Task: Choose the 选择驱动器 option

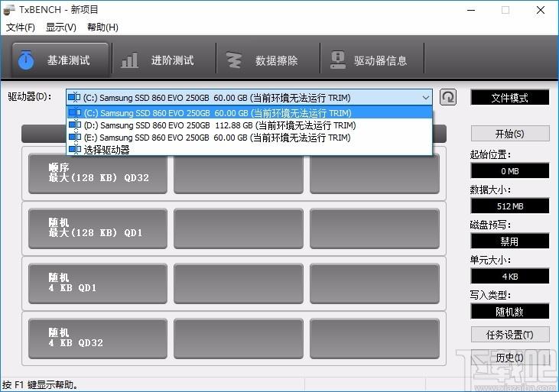Action: (249, 149)
